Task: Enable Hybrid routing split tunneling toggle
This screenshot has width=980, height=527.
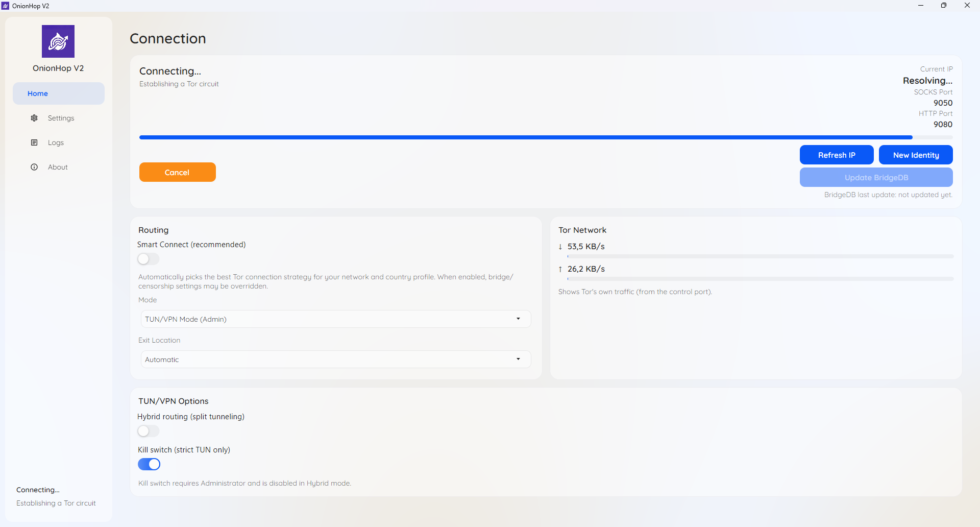Action: click(x=149, y=431)
